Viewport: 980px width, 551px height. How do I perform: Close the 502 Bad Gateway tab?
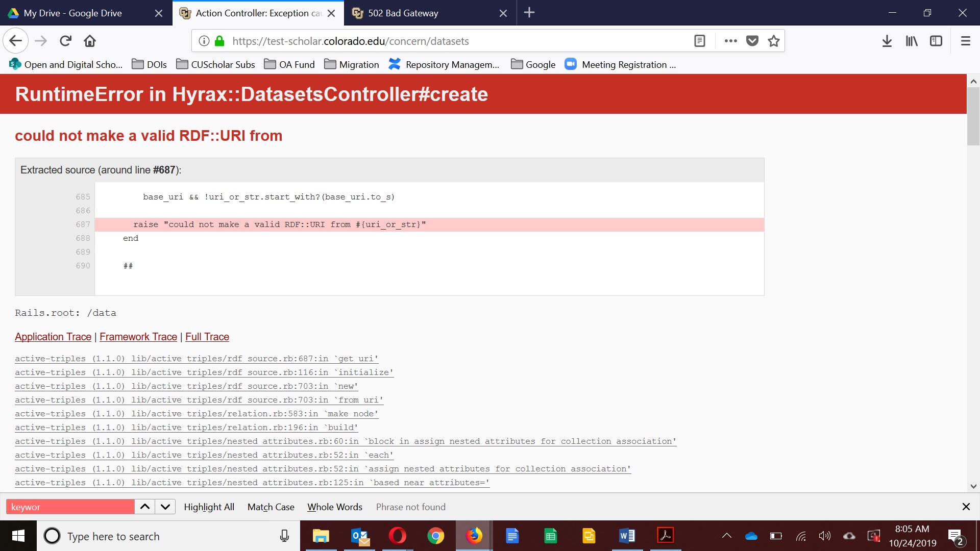click(x=503, y=13)
